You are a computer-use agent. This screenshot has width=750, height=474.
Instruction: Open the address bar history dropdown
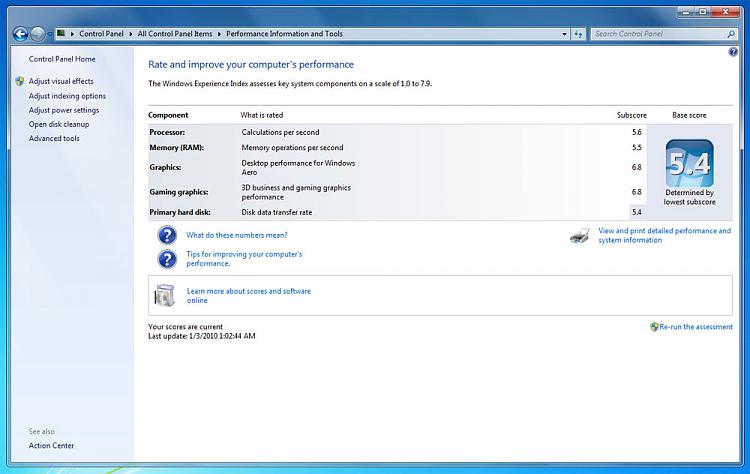click(564, 34)
